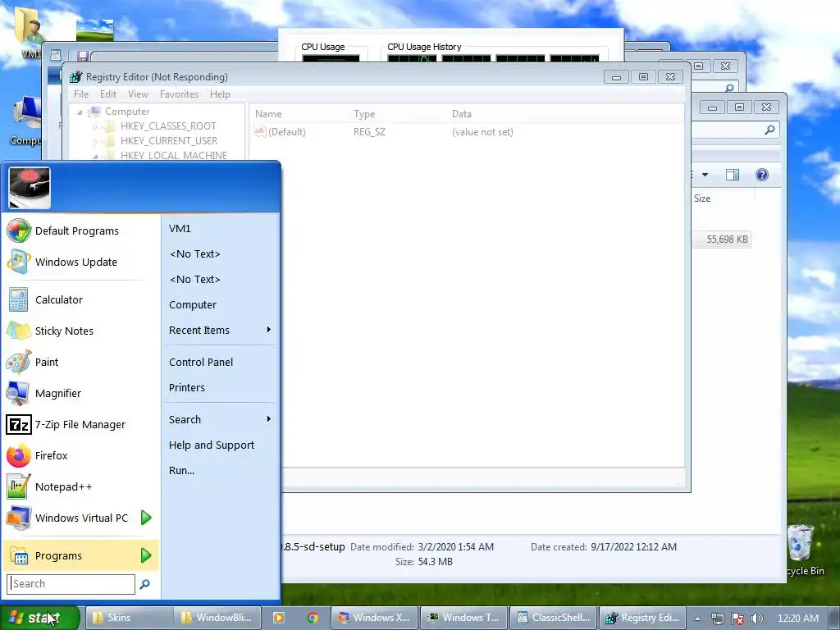Viewport: 840px width, 630px height.
Task: Expand HKEY_CLASSES_ROOT tree arrow
Action: [x=97, y=127]
